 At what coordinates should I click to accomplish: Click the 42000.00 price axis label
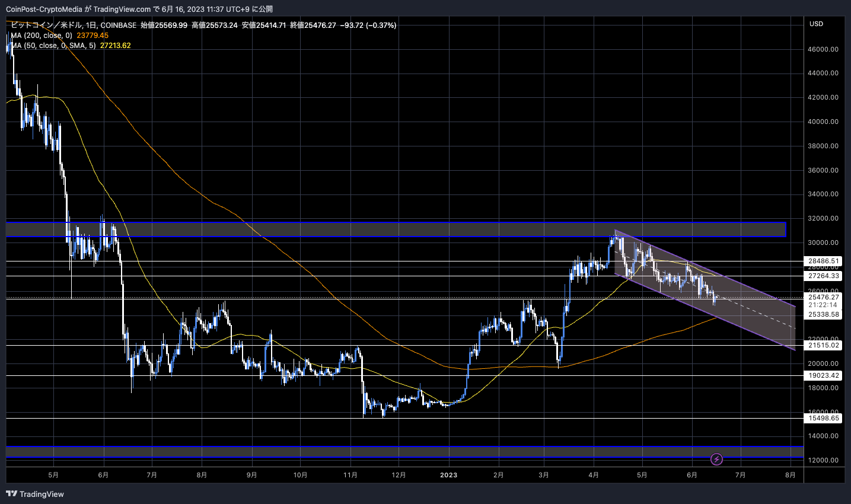click(823, 97)
